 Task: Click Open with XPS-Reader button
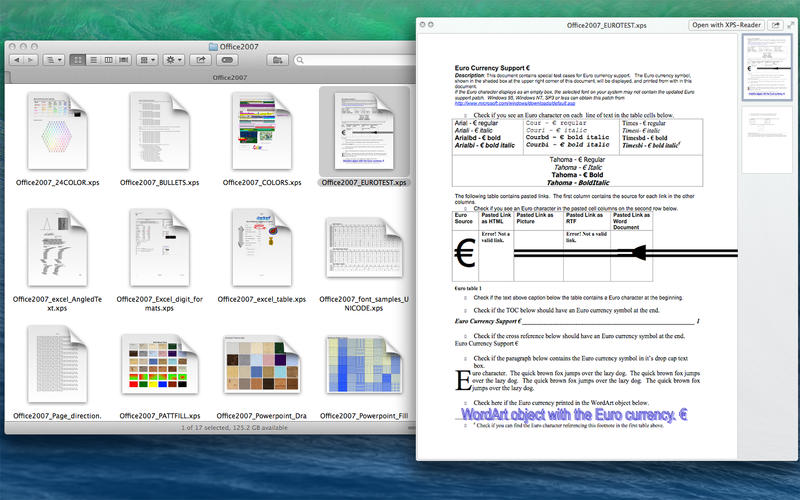pos(727,24)
